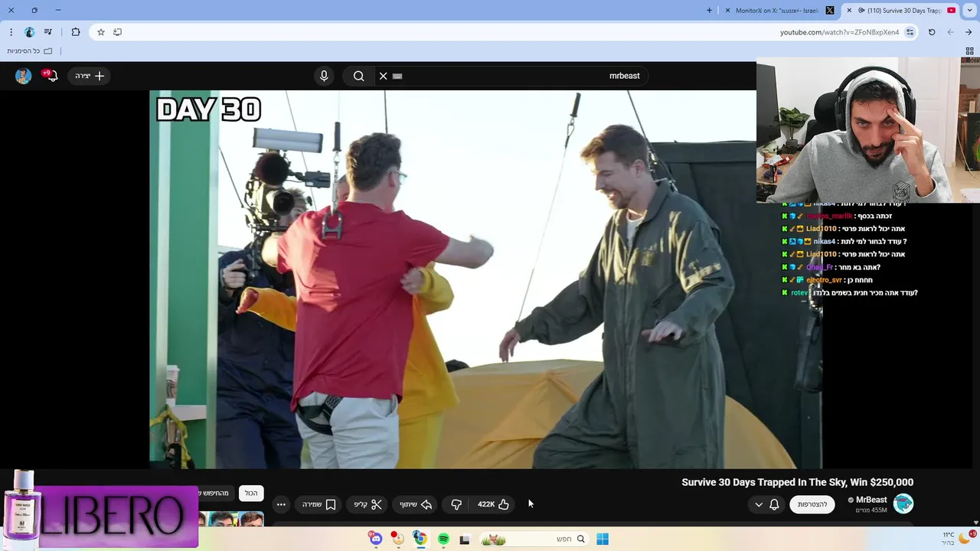Click the search box containing mrbeast
980x551 pixels.
pyautogui.click(x=513, y=76)
